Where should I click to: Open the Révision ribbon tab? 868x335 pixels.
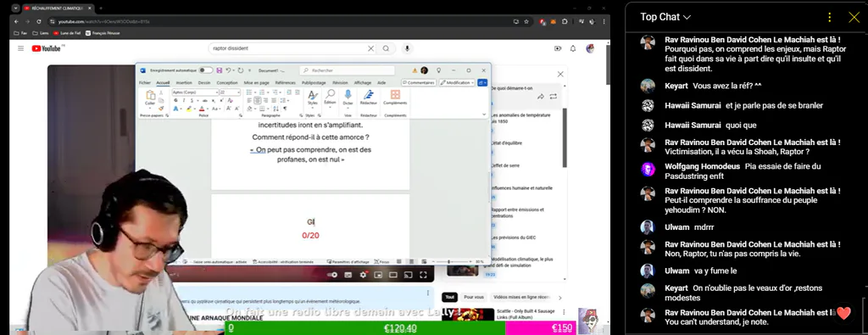click(340, 82)
